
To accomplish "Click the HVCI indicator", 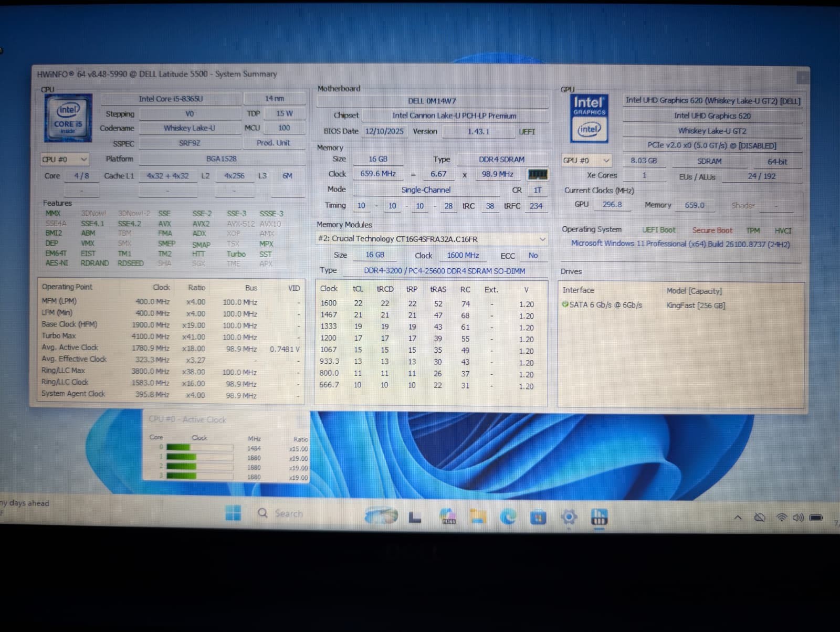I will [783, 230].
